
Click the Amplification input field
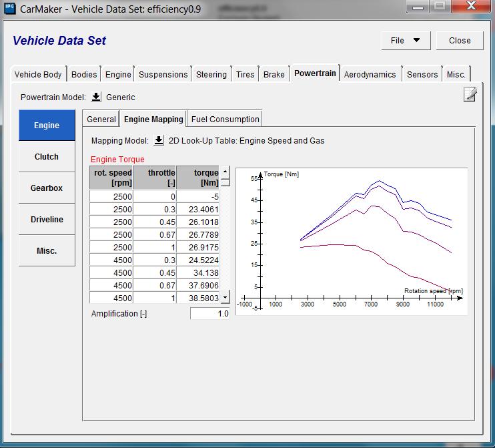(210, 313)
